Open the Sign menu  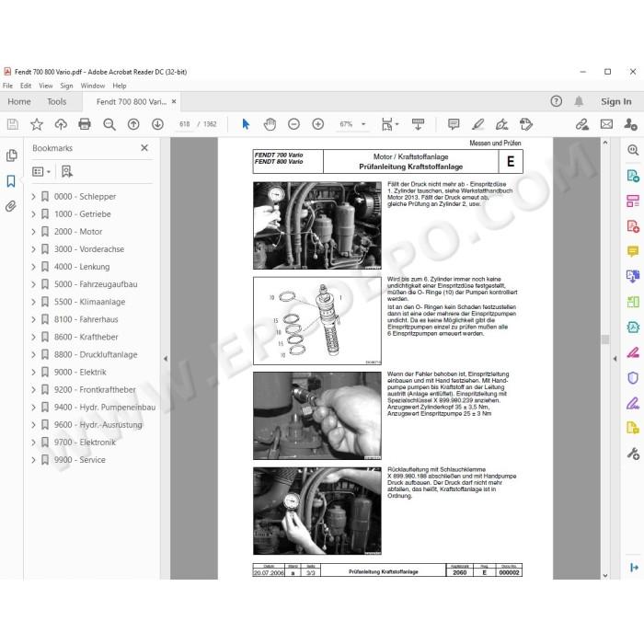click(66, 86)
